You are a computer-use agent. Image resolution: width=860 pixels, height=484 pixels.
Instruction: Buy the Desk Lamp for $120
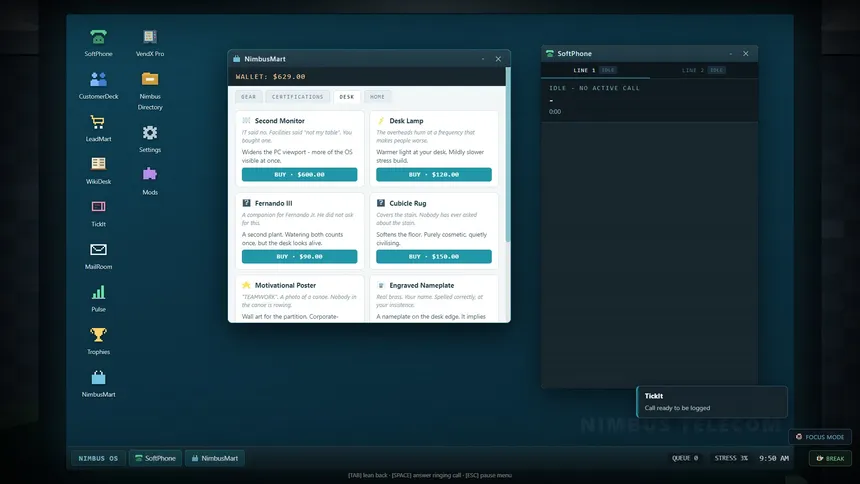(x=434, y=175)
